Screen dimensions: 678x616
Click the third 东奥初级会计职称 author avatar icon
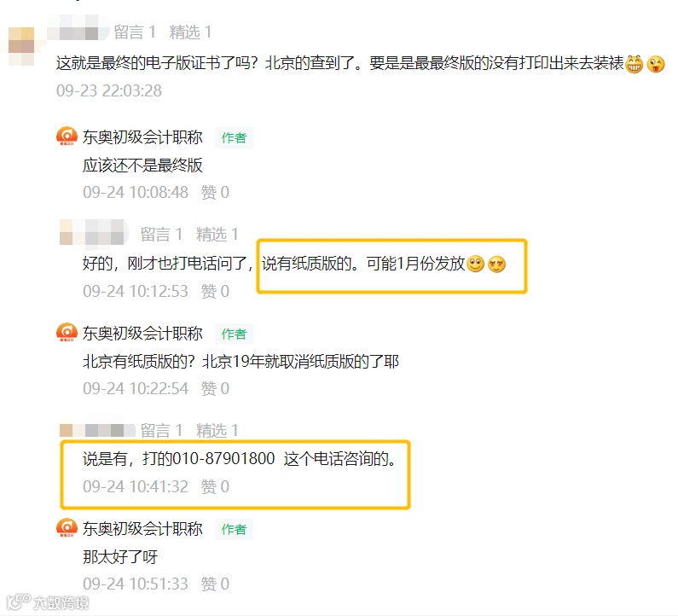pyautogui.click(x=67, y=528)
